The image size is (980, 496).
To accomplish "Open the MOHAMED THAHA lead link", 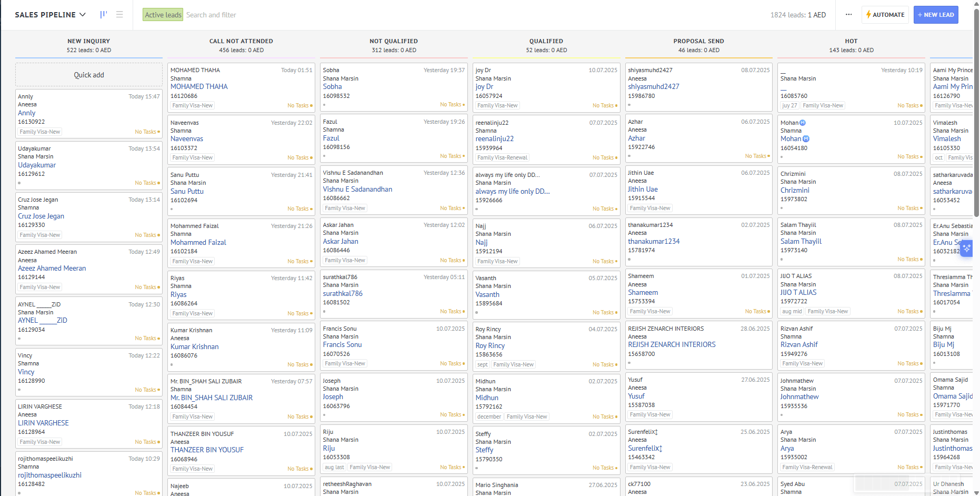I will (199, 86).
